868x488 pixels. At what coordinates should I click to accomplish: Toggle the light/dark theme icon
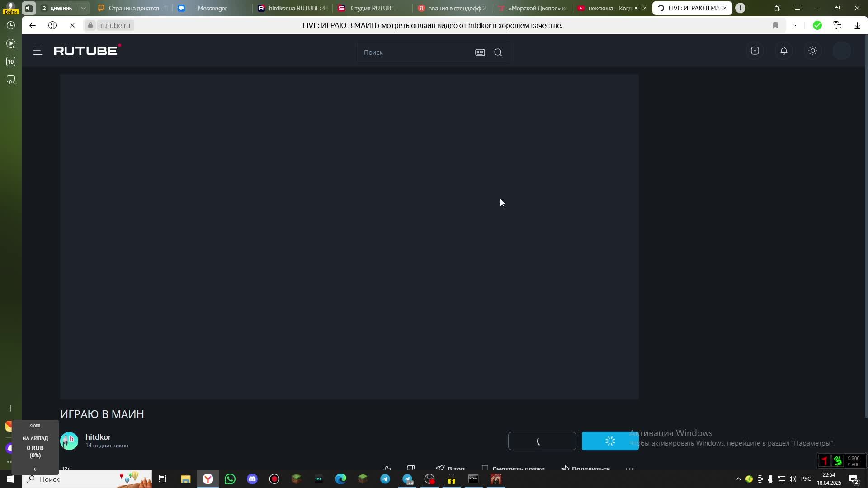click(812, 51)
